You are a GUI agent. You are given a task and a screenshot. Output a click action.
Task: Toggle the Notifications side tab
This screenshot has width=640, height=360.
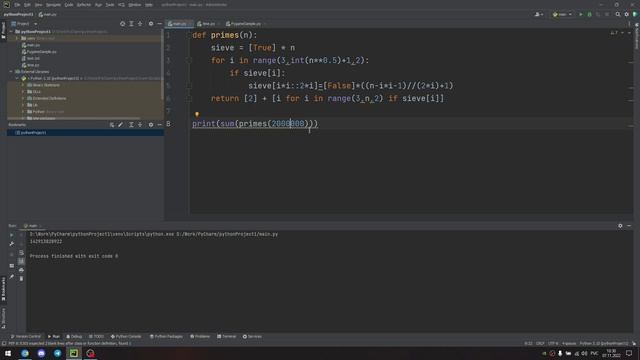(x=637, y=35)
